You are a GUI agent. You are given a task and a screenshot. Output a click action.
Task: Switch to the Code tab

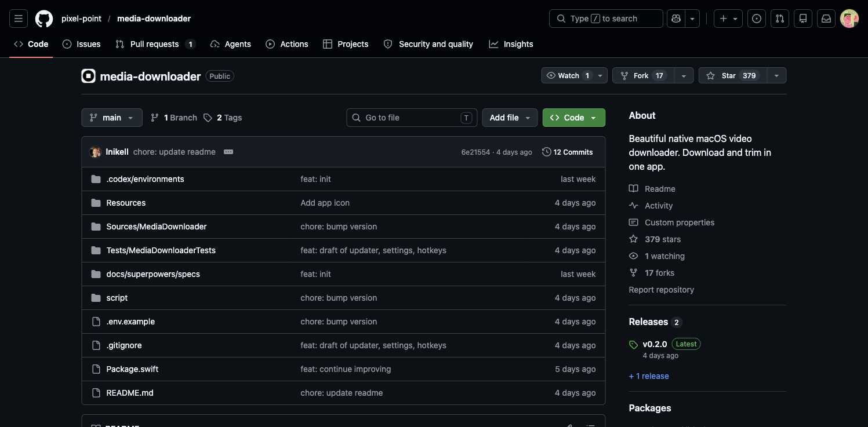tap(31, 44)
